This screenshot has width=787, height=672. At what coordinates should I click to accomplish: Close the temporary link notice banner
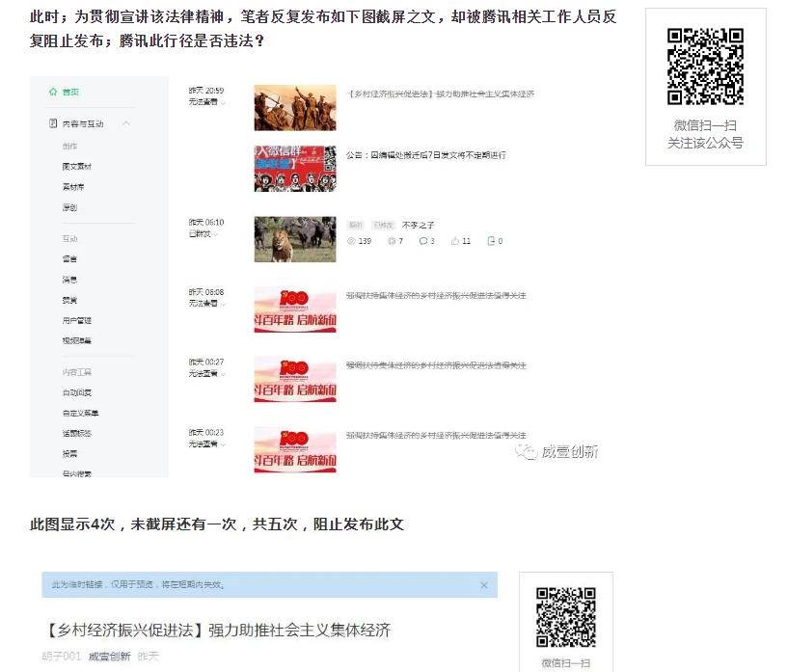click(x=483, y=585)
